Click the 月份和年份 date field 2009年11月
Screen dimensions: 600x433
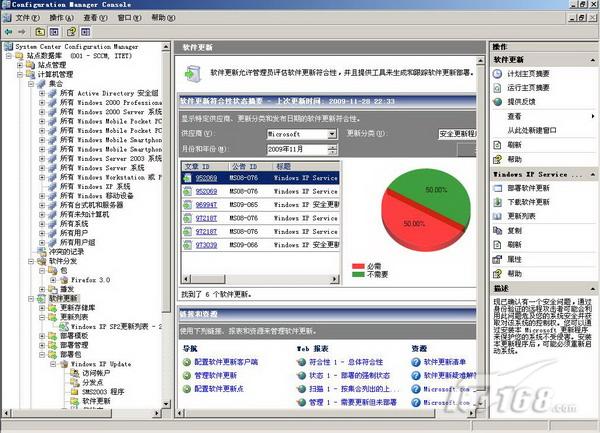(297, 149)
